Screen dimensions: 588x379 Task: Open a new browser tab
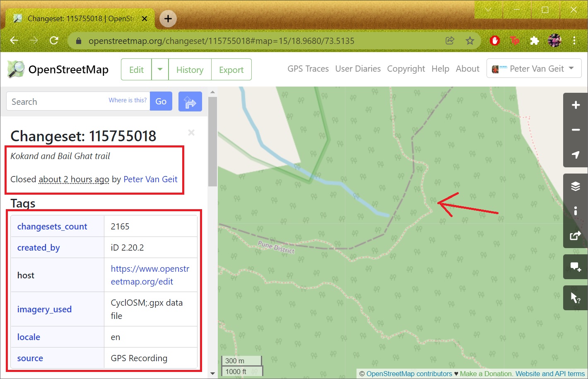tap(168, 19)
